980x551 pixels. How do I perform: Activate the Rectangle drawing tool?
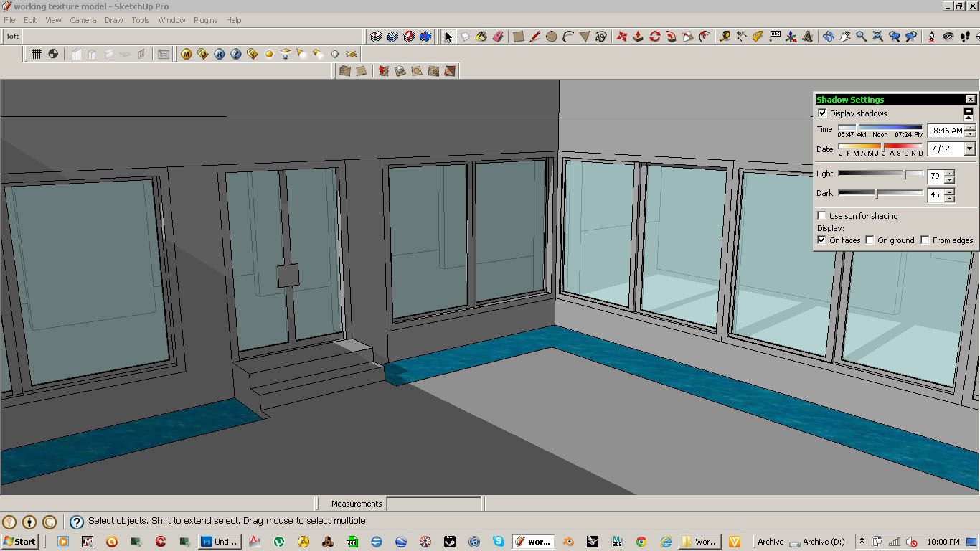518,37
